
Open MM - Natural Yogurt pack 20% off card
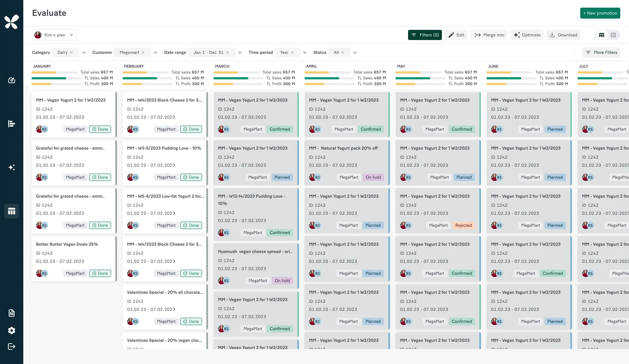347,163
